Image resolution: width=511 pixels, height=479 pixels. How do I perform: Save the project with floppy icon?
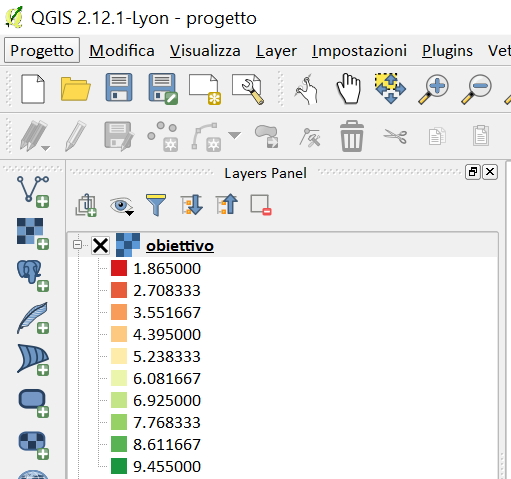pyautogui.click(x=119, y=88)
